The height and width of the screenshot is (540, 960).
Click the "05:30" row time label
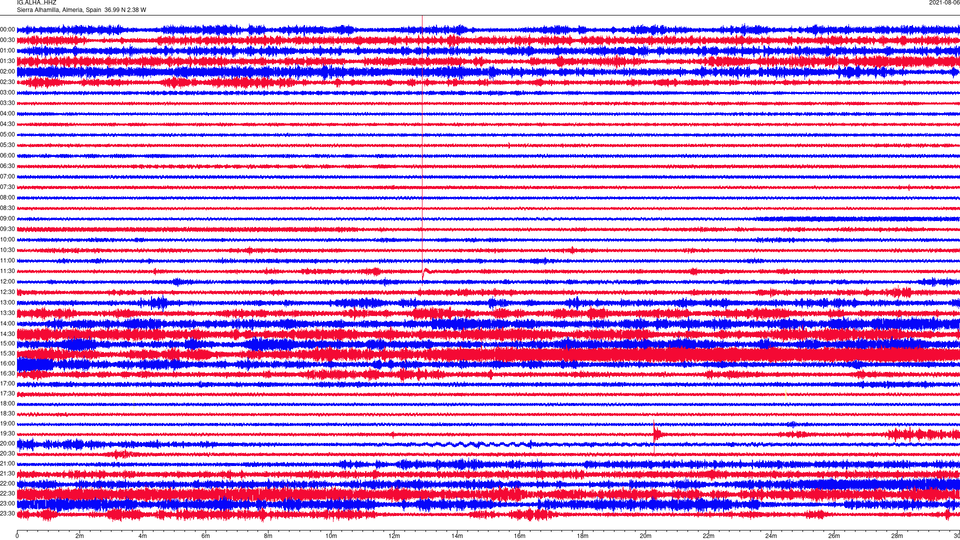point(7,145)
